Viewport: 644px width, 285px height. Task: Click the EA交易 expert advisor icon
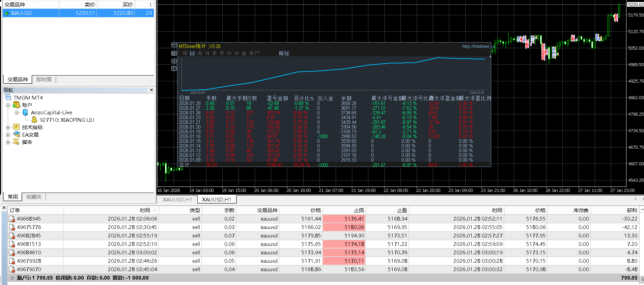click(16, 135)
